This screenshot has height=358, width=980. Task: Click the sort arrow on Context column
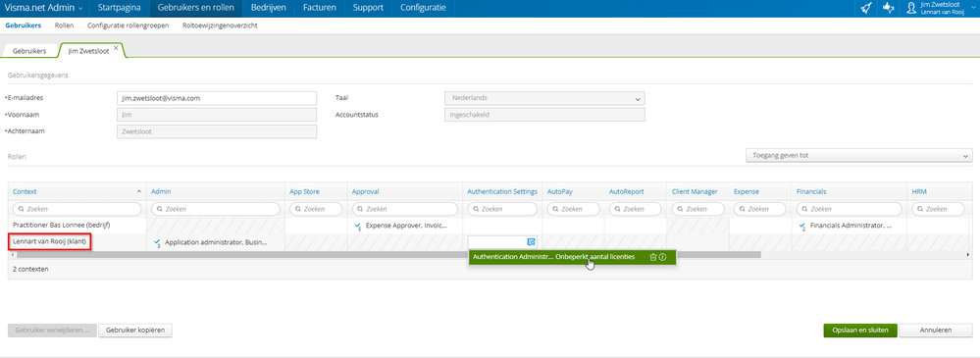tap(138, 191)
